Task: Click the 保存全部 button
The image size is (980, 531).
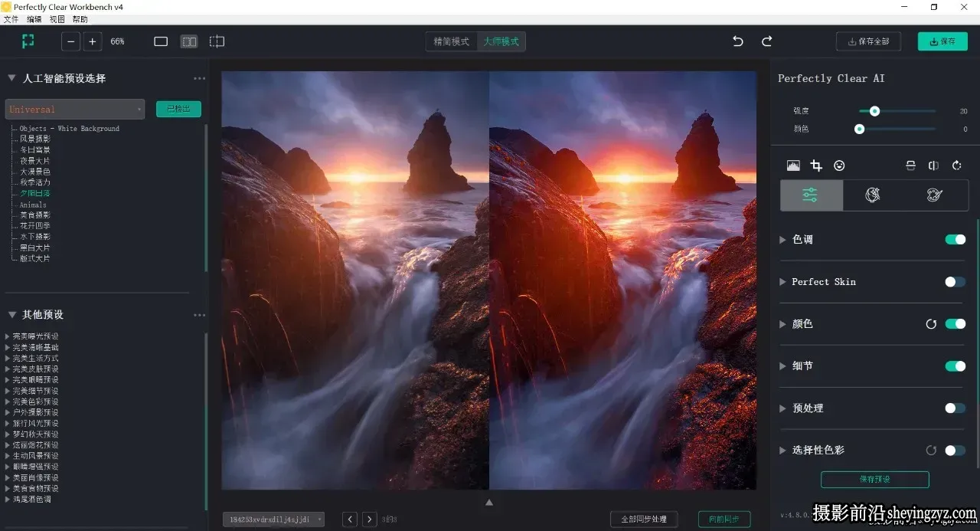Action: pos(868,41)
